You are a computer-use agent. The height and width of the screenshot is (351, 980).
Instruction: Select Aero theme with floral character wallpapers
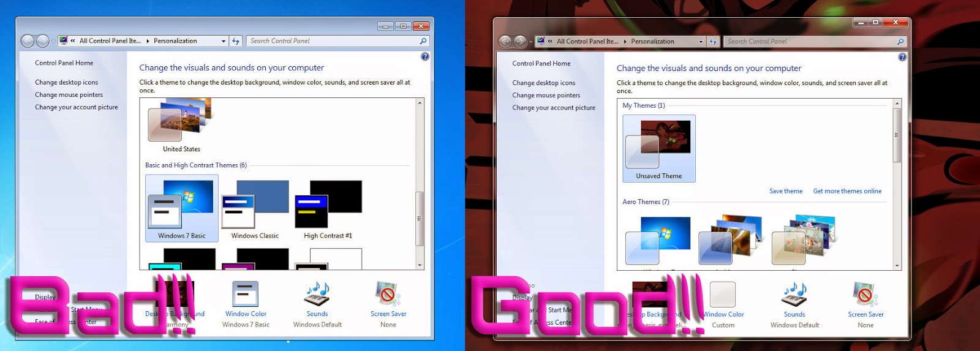pos(804,240)
